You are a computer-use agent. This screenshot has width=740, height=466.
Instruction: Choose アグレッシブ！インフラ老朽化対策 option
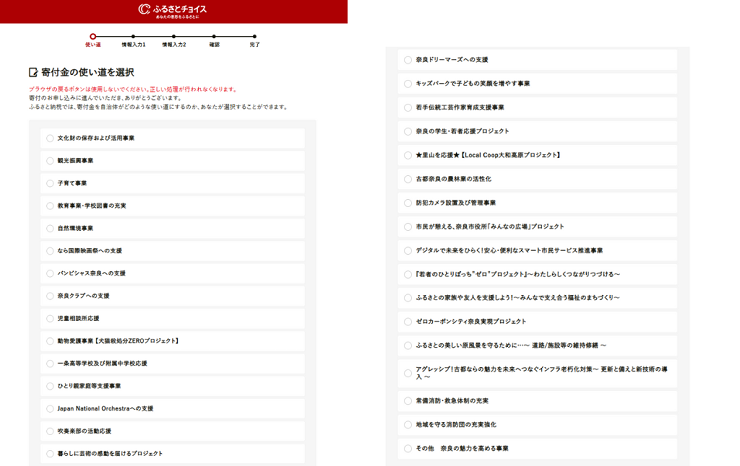[x=408, y=373]
